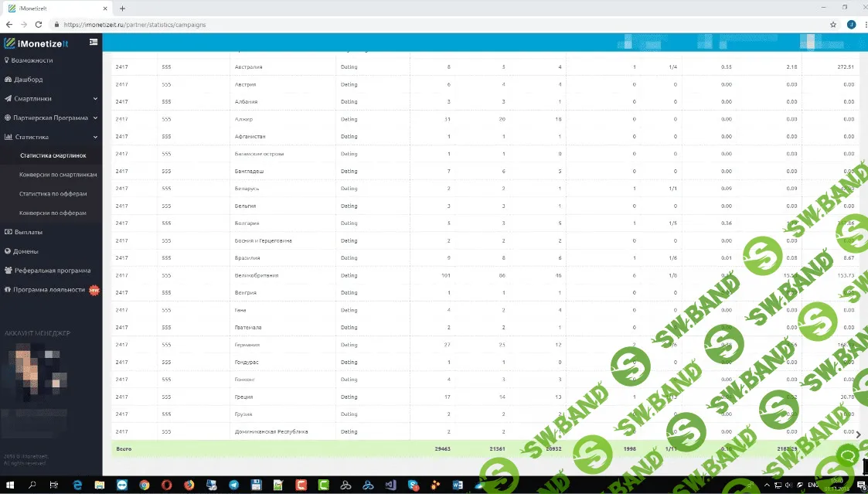
Task: Open the green chat support widget
Action: [x=849, y=457]
